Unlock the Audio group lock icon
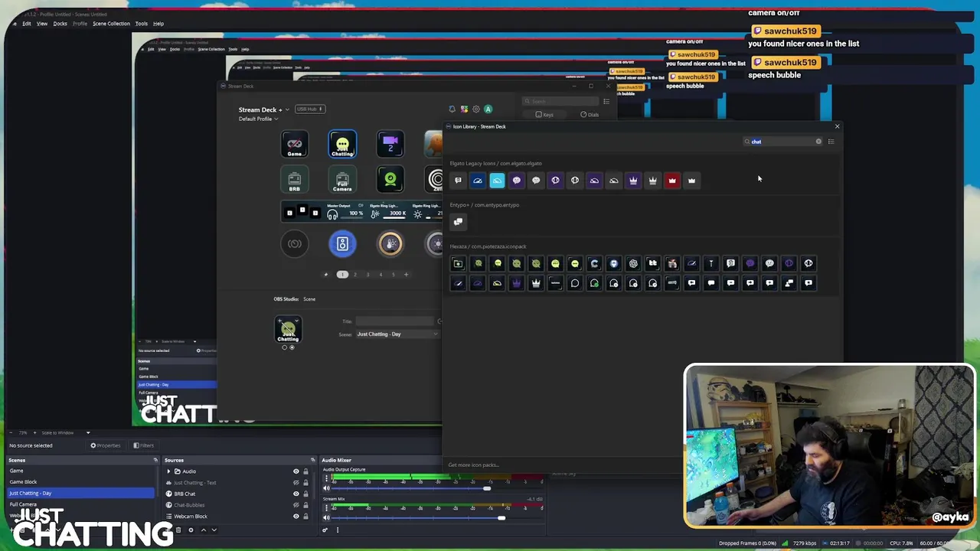980x551 pixels. 305,471
